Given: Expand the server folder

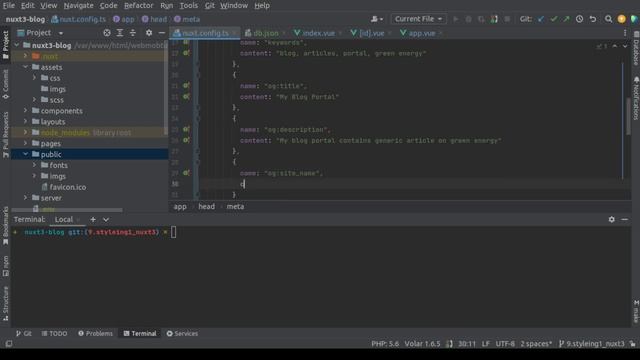Looking at the screenshot, I should pyautogui.click(x=25, y=198).
